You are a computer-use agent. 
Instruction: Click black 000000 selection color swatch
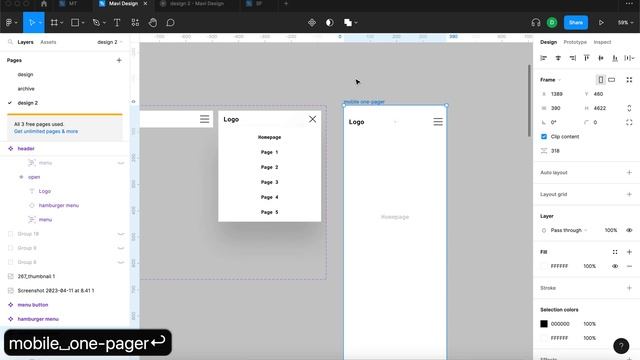pyautogui.click(x=544, y=324)
